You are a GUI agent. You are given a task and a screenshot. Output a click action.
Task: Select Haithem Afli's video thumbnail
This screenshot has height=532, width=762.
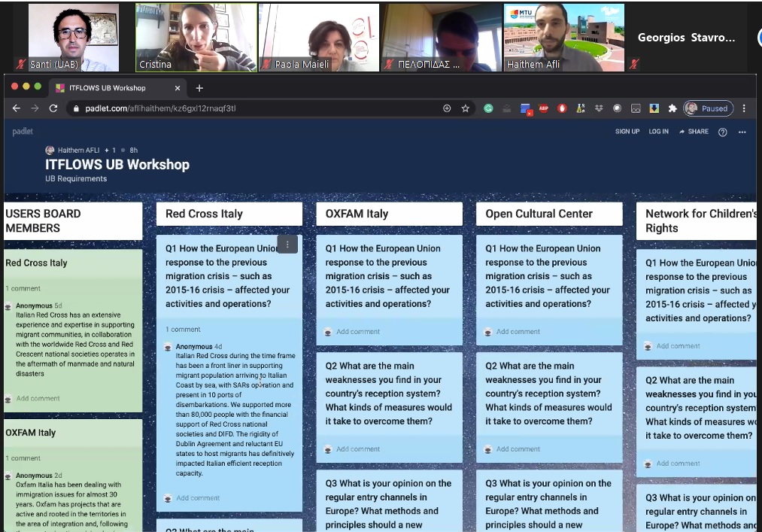563,38
